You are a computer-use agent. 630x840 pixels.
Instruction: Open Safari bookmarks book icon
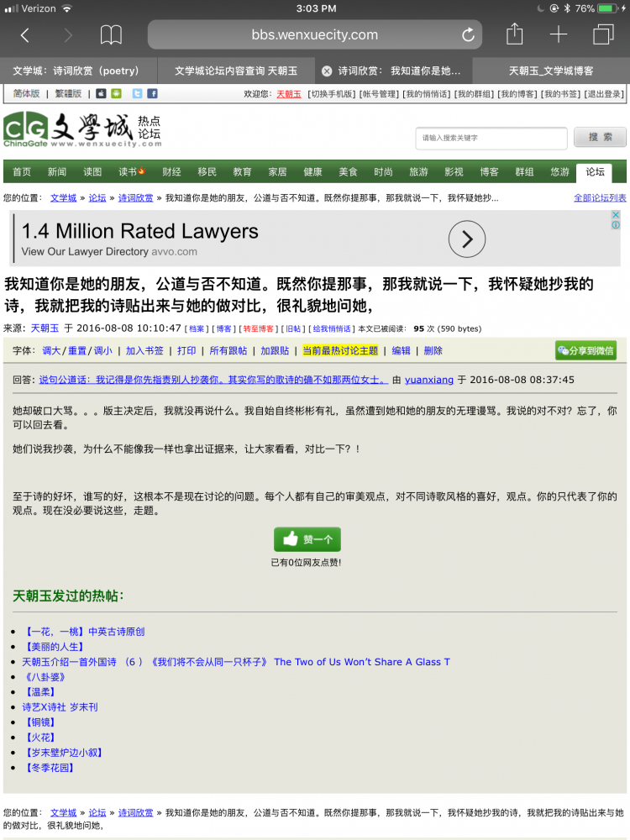point(111,35)
